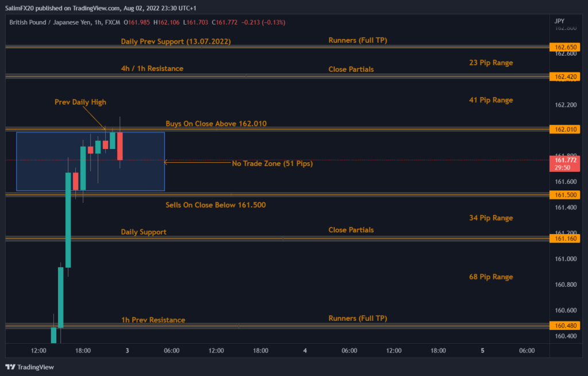Click the 'Daily Prev Support (13.07.2022)' label
Image resolution: width=588 pixels, height=376 pixels.
(177, 42)
